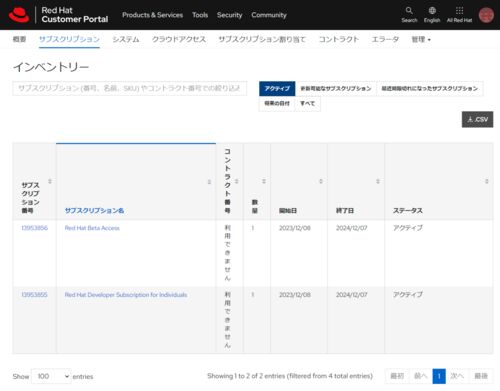
Task: Open the user avatar menu
Action: coord(486,15)
